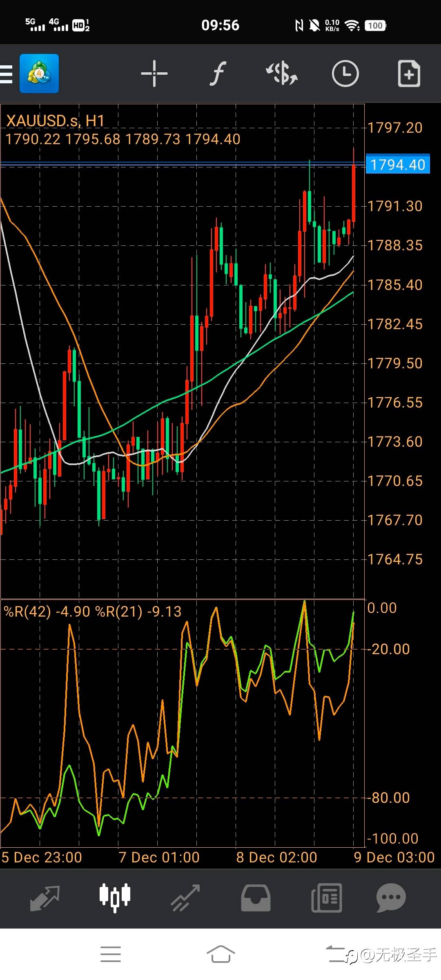The image size is (441, 980).
Task: Tap the 1788.35 price scale label
Action: (x=395, y=245)
